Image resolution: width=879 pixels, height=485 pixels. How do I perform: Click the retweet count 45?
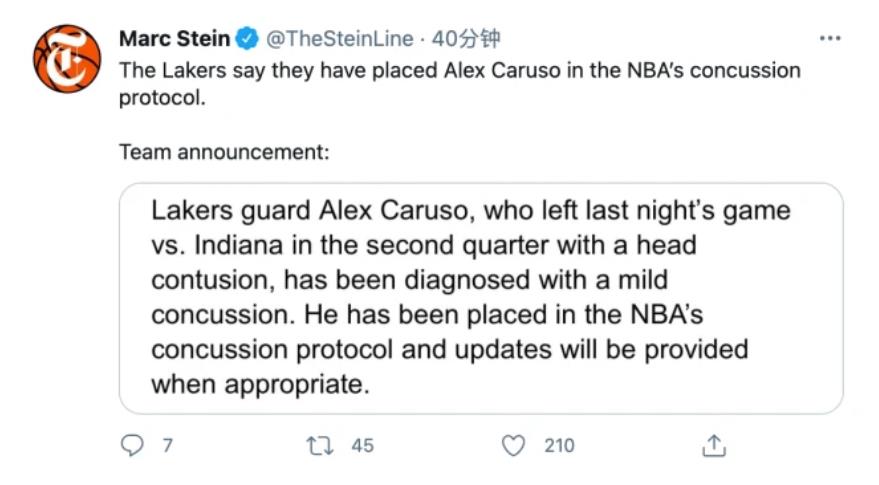tap(362, 445)
